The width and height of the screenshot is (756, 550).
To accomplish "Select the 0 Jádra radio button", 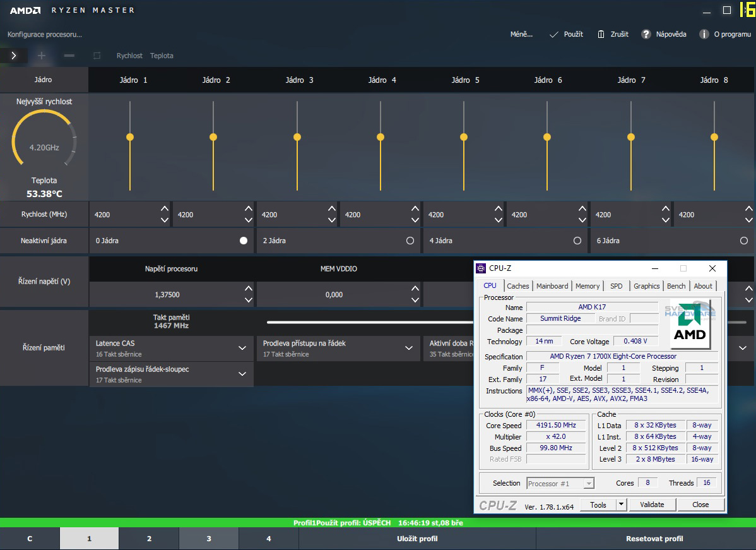I will pos(242,241).
